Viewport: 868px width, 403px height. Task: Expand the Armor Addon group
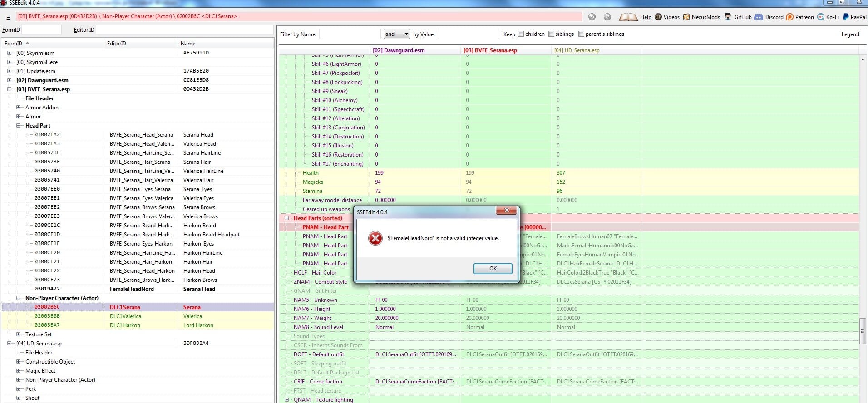[19, 108]
